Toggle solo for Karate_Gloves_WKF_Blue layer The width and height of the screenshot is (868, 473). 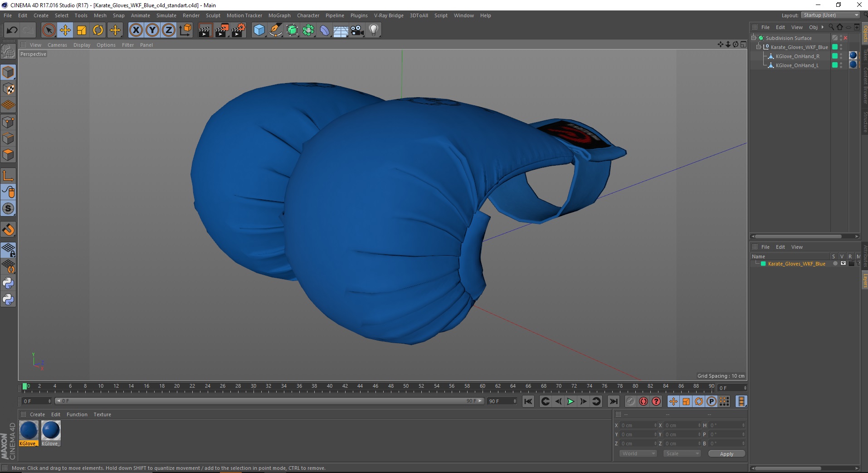point(835,264)
